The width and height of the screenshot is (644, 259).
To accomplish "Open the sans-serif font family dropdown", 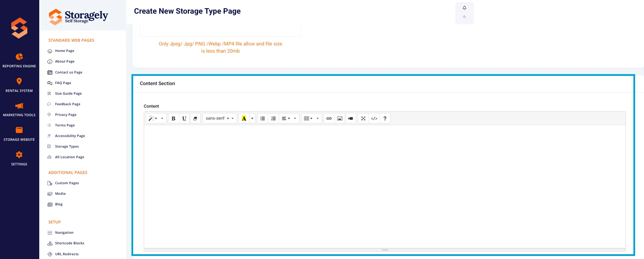I will tap(220, 118).
